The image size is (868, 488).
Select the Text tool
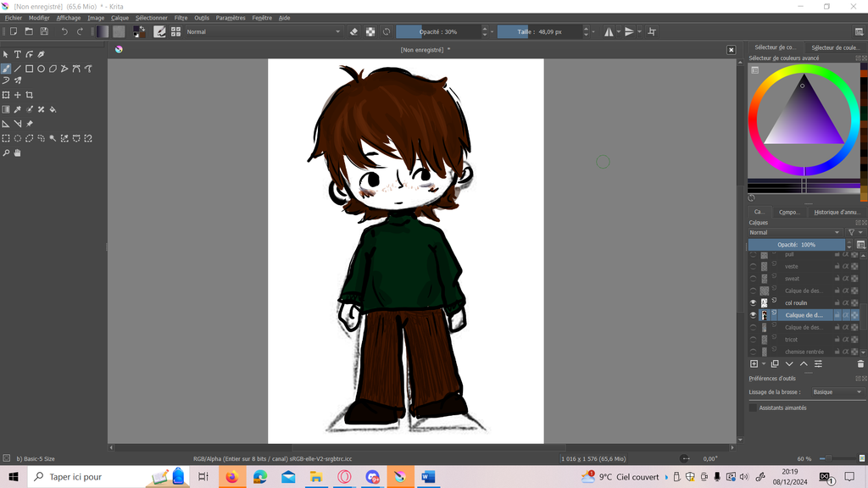18,54
